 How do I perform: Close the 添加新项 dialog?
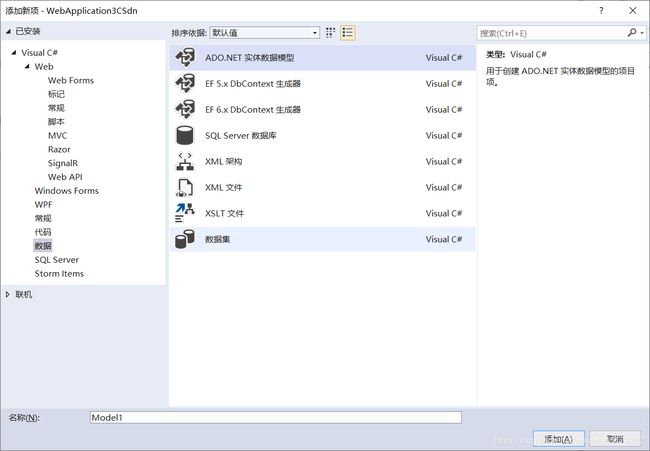point(633,11)
